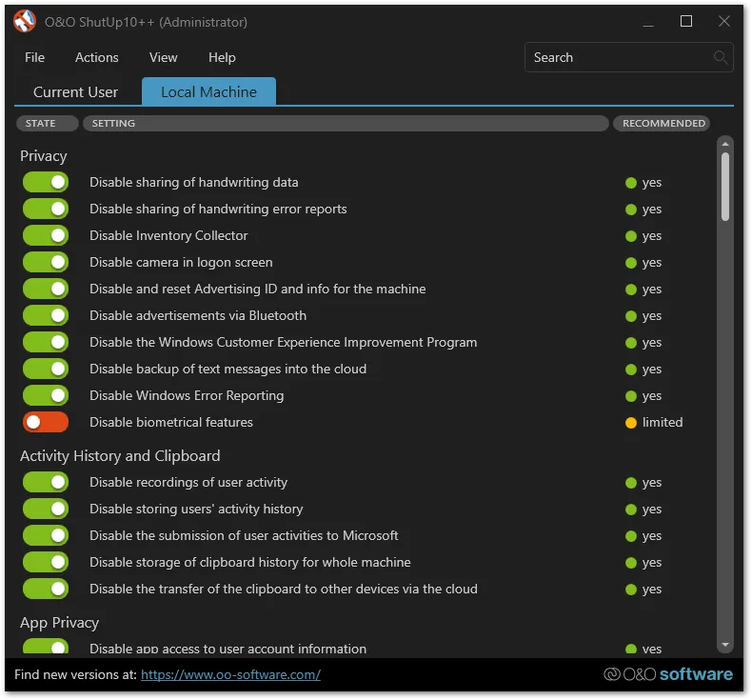
Task: Click the O&O software logo in footer
Action: tap(668, 674)
